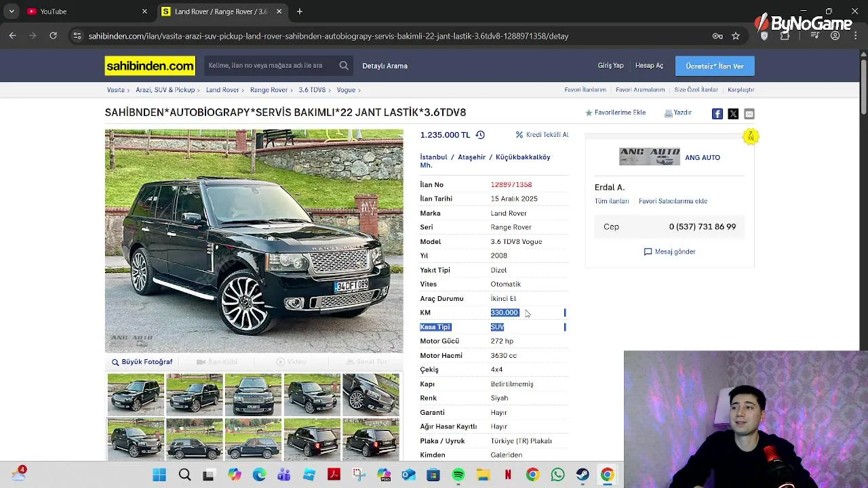Click Giriş Yap

(x=610, y=66)
